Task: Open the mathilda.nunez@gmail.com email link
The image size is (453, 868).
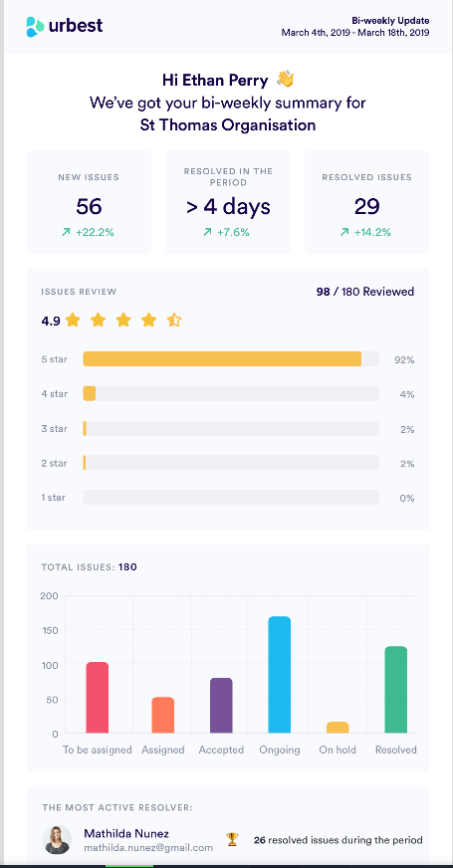Action: 148,847
